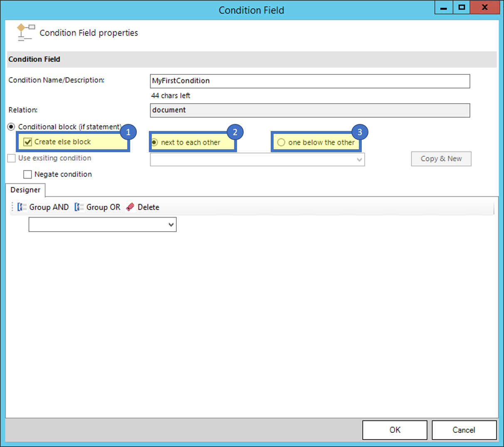Dismiss the dialog with Cancel
Image resolution: width=504 pixels, height=447 pixels.
(464, 430)
